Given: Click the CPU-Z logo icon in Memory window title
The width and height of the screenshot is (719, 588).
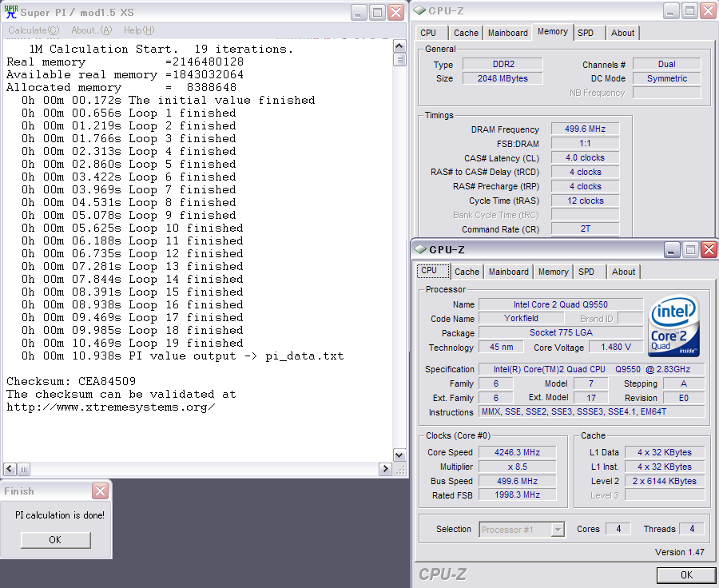Looking at the screenshot, I should (419, 10).
